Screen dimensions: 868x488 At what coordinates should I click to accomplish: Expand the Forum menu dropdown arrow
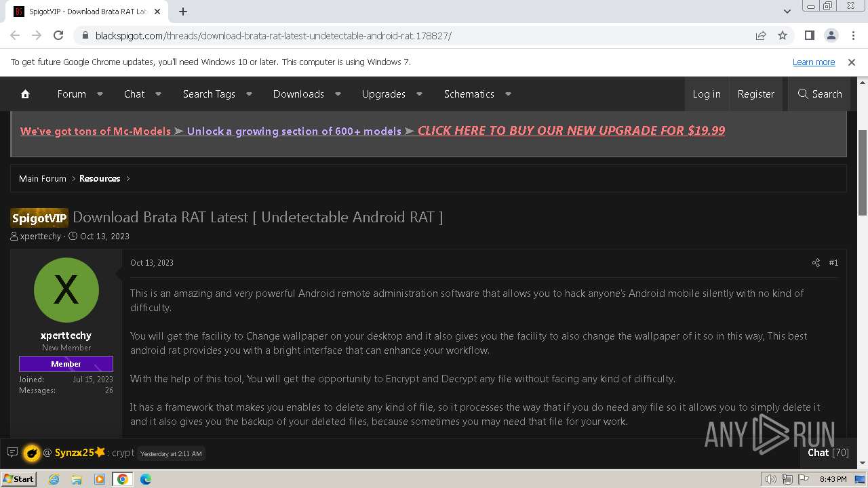[100, 94]
